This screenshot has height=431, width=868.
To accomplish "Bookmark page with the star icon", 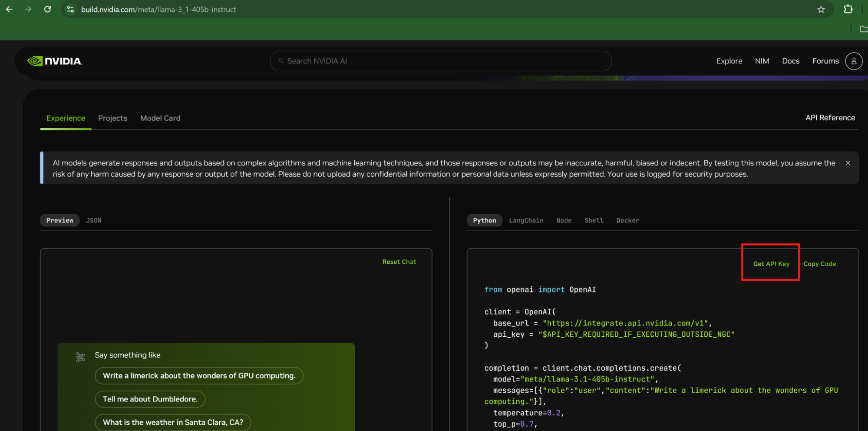I will [821, 9].
